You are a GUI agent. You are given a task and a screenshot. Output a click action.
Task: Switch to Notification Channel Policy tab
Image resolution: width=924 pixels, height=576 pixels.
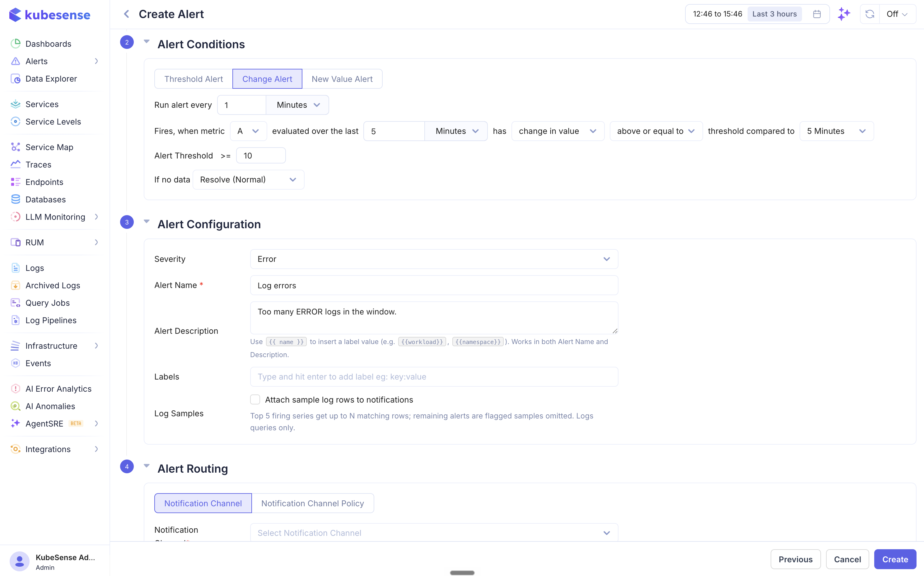(x=312, y=503)
